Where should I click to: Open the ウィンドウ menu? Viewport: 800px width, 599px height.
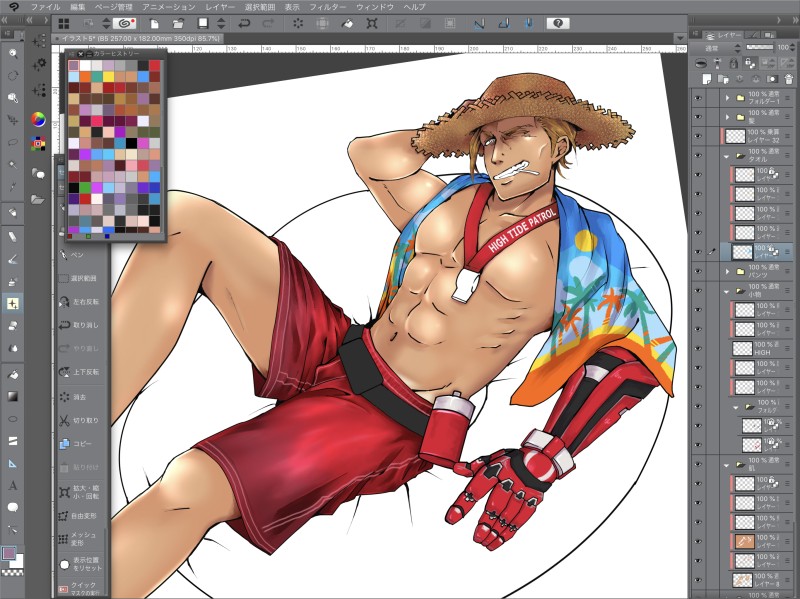pos(375,7)
